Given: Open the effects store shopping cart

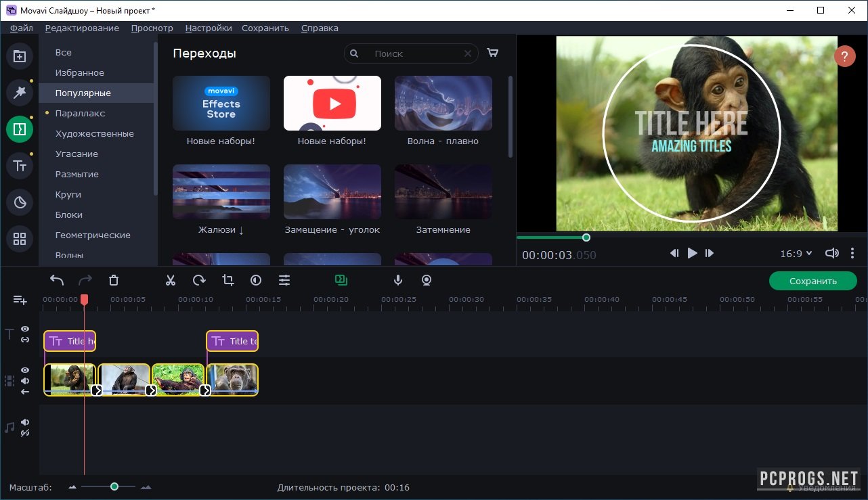Looking at the screenshot, I should (x=493, y=53).
